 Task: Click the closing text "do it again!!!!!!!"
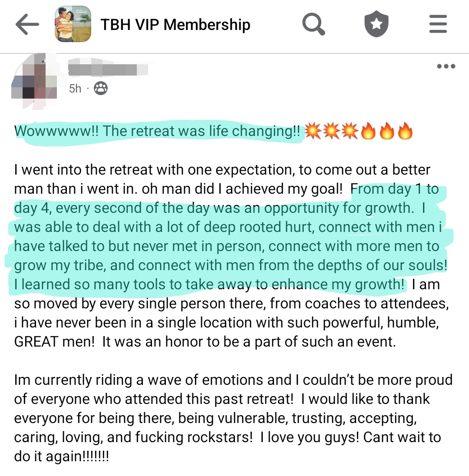[61, 456]
